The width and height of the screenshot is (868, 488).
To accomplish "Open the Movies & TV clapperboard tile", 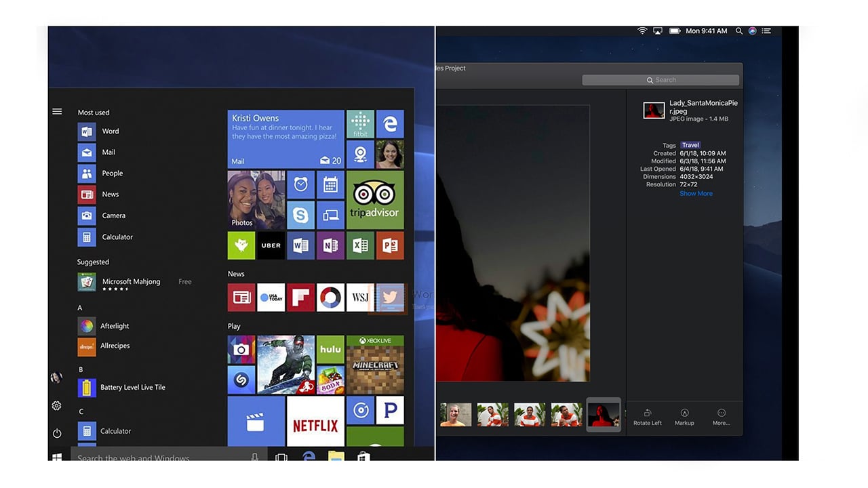I will [256, 422].
